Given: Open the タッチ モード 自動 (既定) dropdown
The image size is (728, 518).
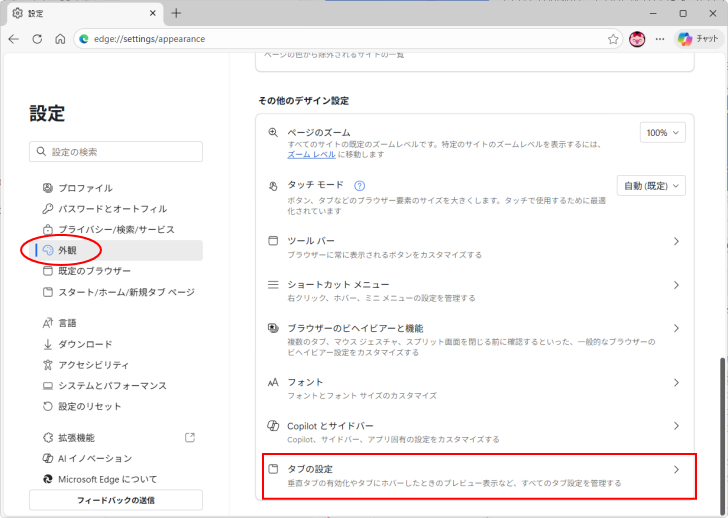Looking at the screenshot, I should point(651,186).
